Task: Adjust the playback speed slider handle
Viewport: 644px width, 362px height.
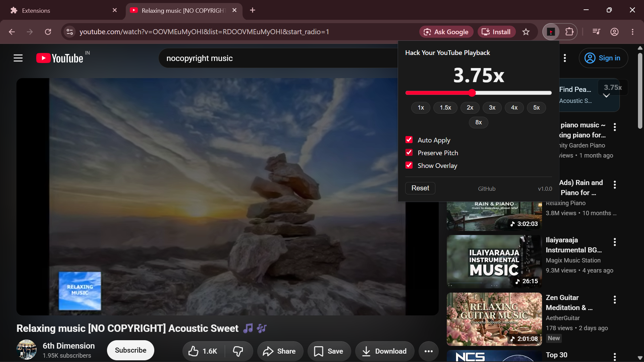Action: point(472,93)
